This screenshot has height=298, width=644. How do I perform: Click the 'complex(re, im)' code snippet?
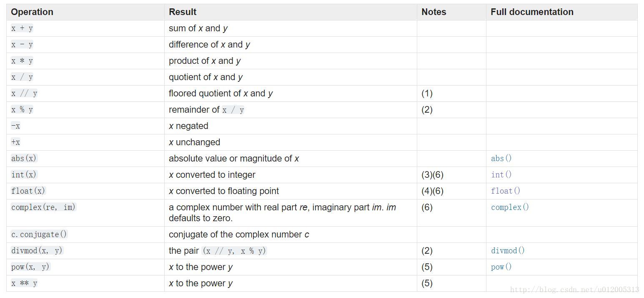coord(43,207)
